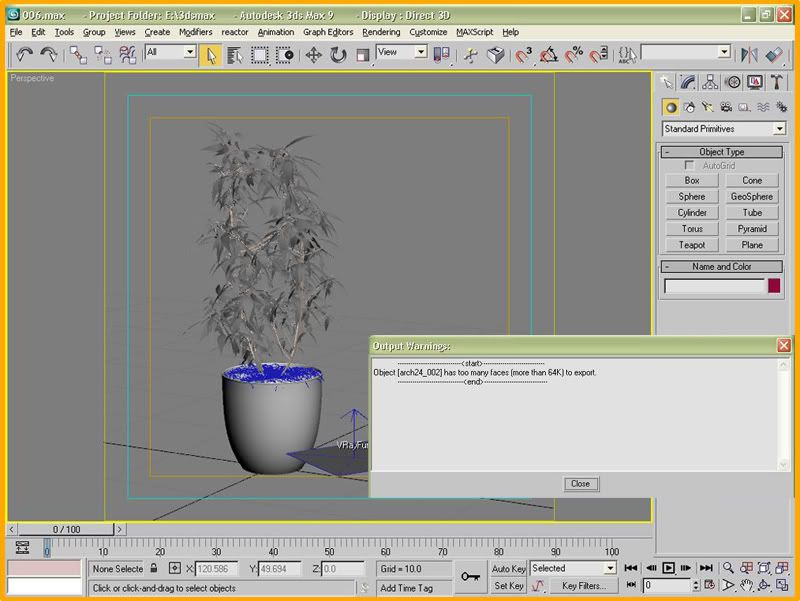Select the Cameras category icon

(x=726, y=107)
